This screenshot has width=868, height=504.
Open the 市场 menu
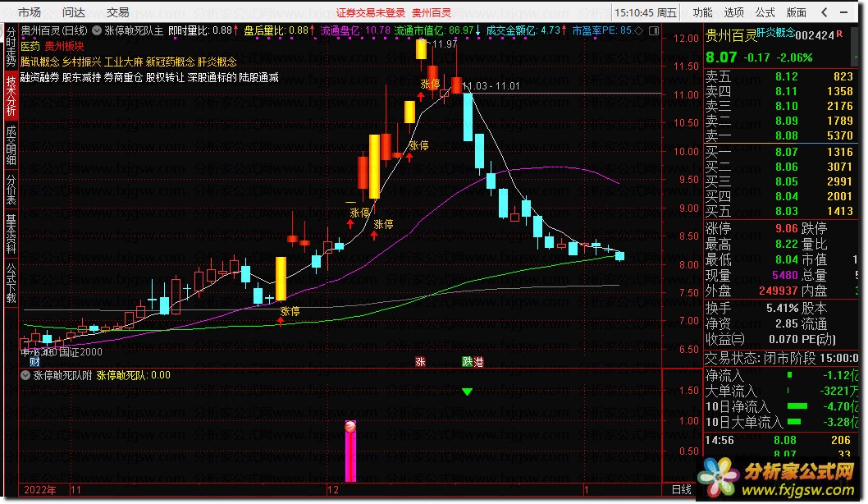(x=30, y=12)
